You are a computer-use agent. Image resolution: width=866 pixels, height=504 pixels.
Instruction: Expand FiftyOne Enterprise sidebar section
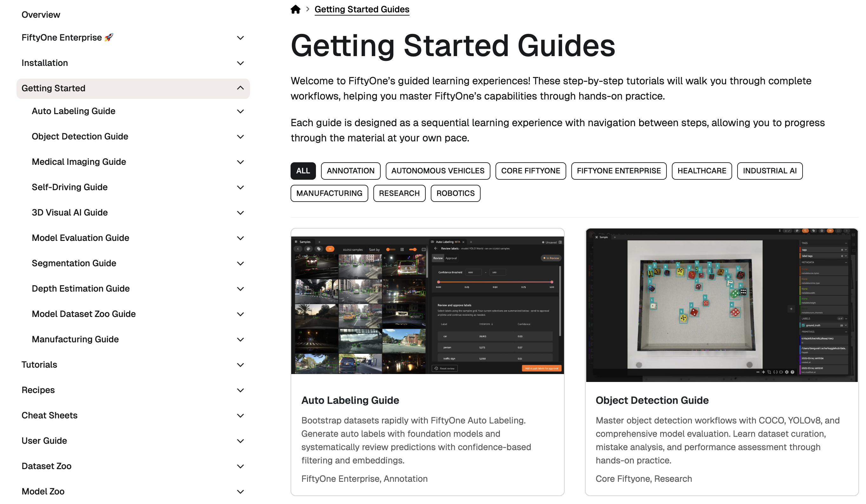[x=240, y=38]
